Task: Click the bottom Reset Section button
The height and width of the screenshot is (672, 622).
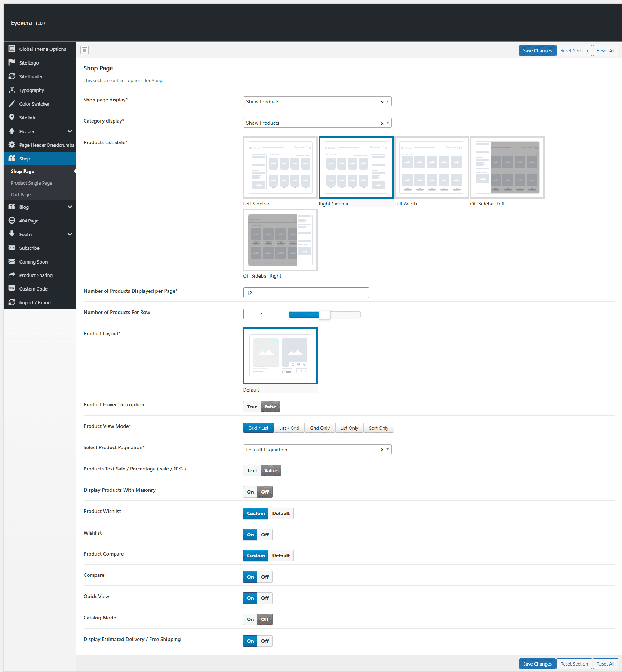Action: (574, 664)
